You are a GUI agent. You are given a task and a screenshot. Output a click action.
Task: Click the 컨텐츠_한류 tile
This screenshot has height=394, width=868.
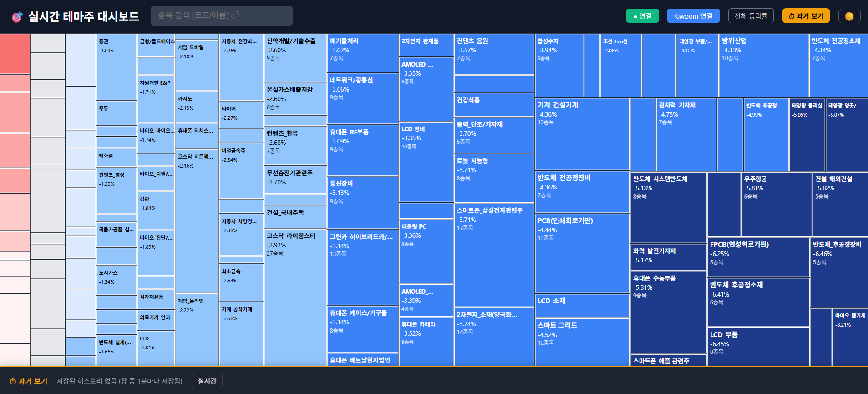pyautogui.click(x=295, y=146)
